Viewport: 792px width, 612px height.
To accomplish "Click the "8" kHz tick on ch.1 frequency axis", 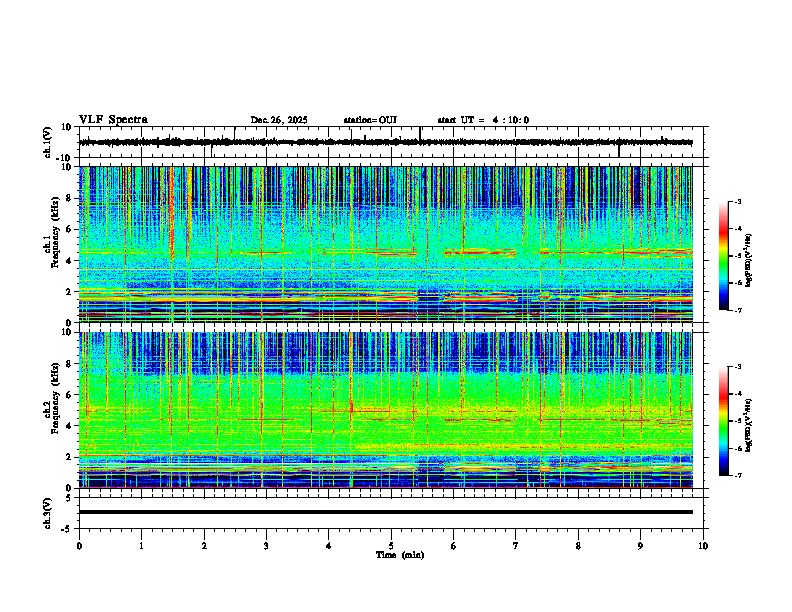I will coord(70,198).
